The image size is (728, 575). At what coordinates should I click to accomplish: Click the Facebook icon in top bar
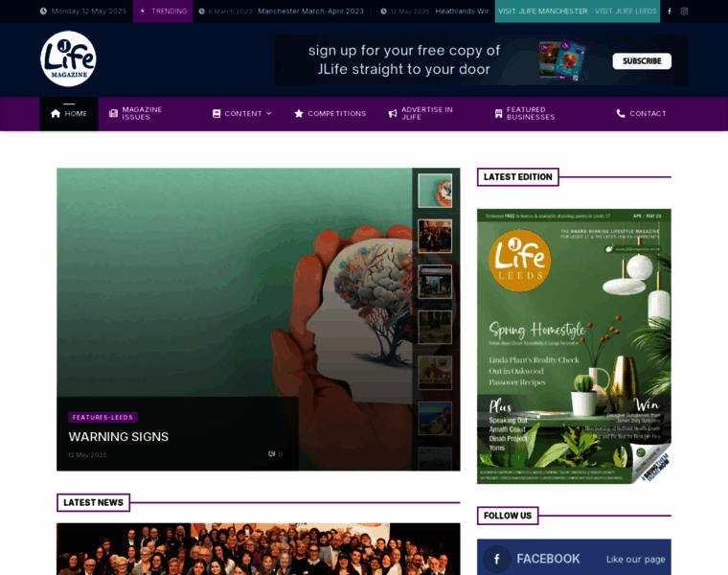click(x=670, y=11)
